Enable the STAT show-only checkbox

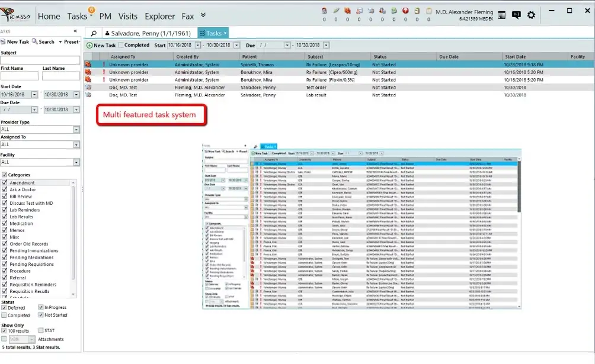tap(39, 330)
